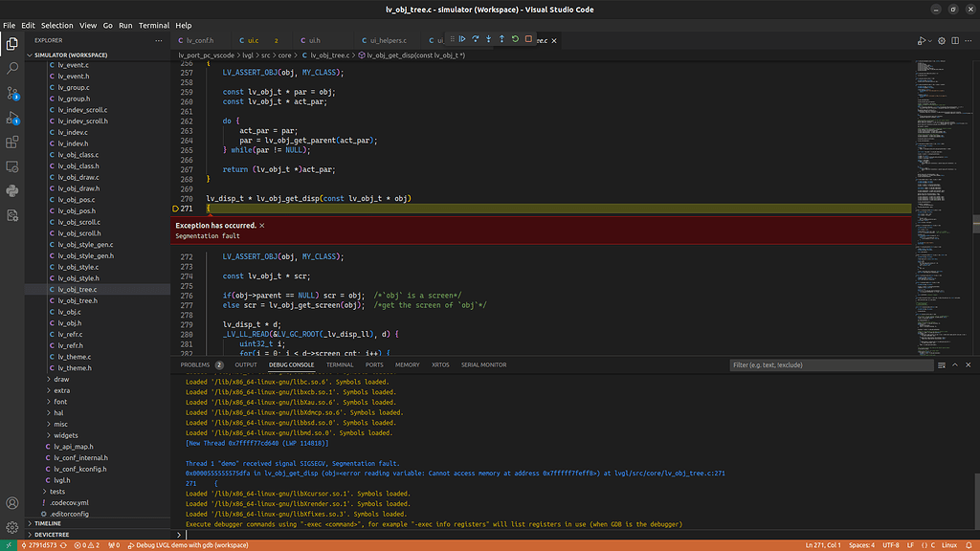Close the Segmentation fault exception widget
The width and height of the screenshot is (980, 551).
[x=263, y=226]
